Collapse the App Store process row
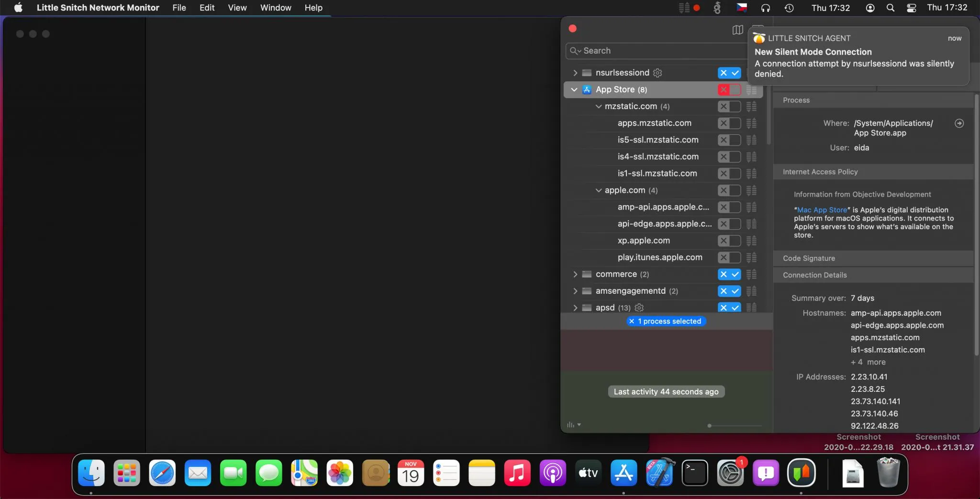The height and width of the screenshot is (499, 980). 574,89
